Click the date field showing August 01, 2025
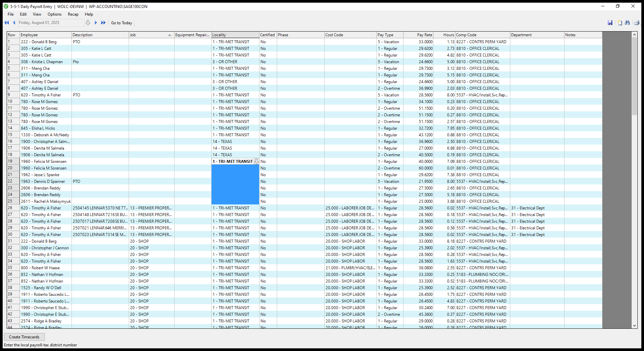The width and height of the screenshot is (644, 351). click(50, 23)
